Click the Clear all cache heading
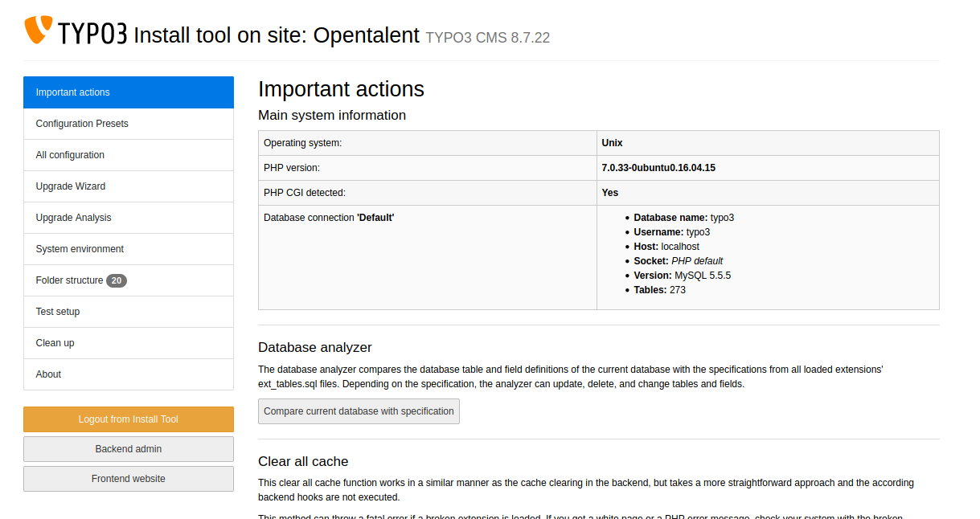 tap(303, 462)
